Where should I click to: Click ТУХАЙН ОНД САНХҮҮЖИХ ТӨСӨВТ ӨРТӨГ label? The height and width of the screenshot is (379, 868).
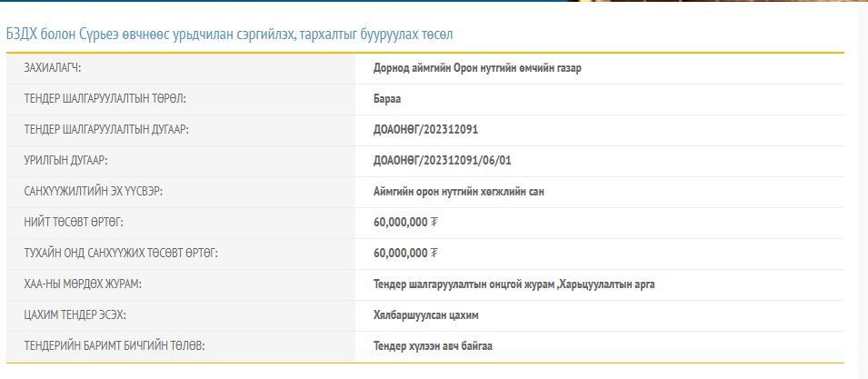[x=121, y=254]
